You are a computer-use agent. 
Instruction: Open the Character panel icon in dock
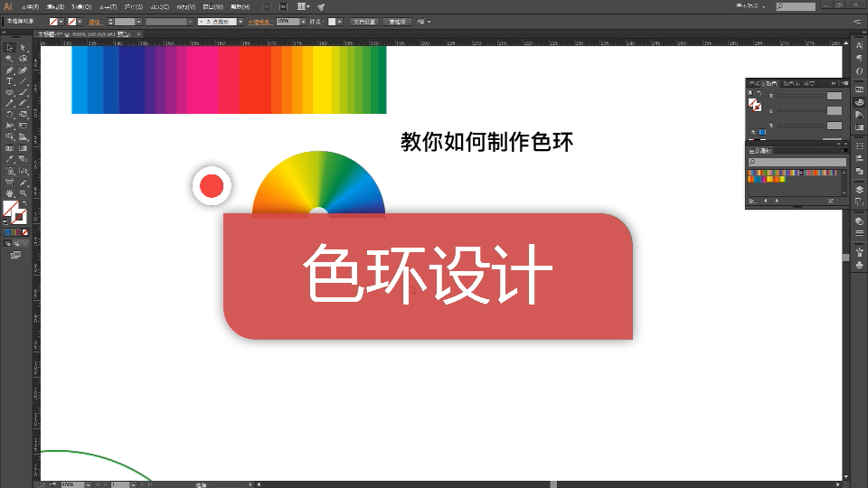click(x=859, y=46)
